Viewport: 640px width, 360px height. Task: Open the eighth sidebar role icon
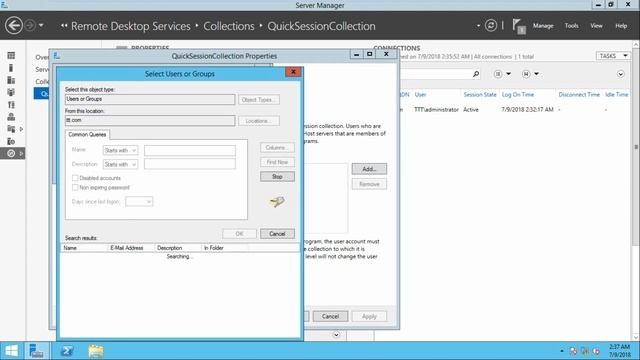11,141
